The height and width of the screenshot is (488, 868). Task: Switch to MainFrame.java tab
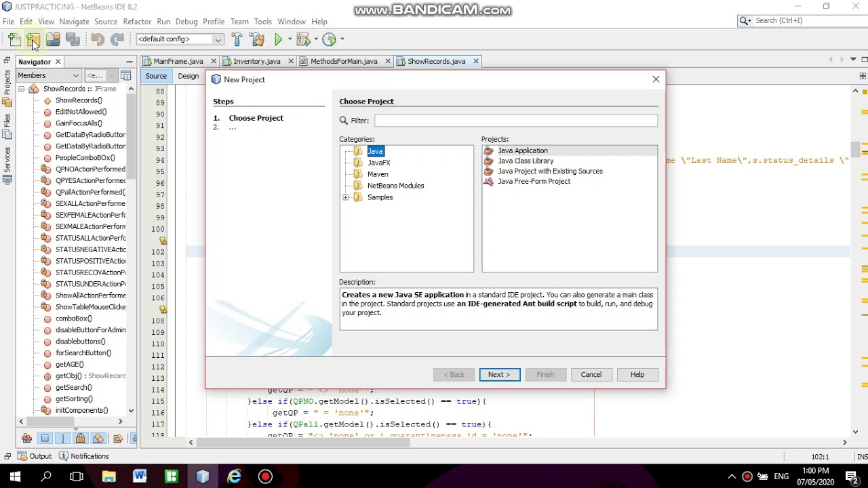[x=178, y=61]
